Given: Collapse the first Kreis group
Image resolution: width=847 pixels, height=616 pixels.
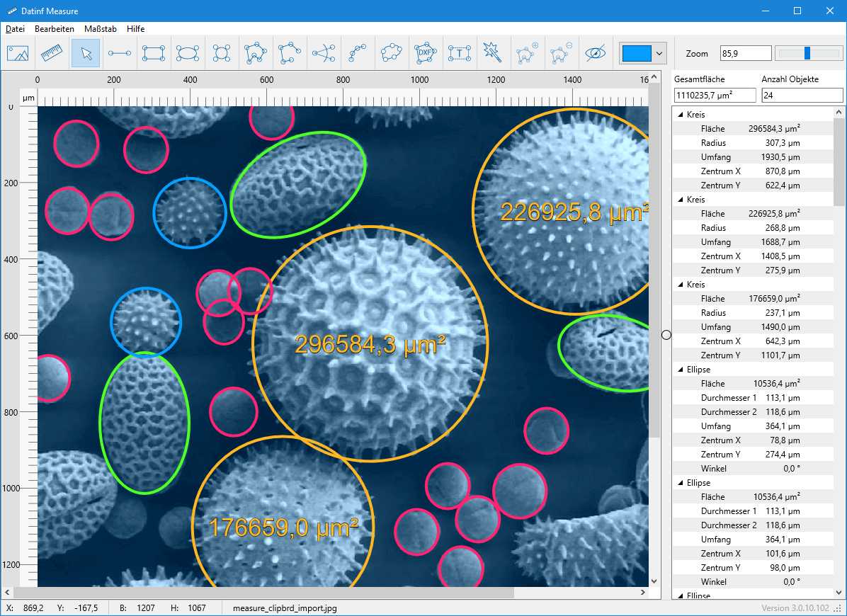Looking at the screenshot, I should (x=681, y=115).
